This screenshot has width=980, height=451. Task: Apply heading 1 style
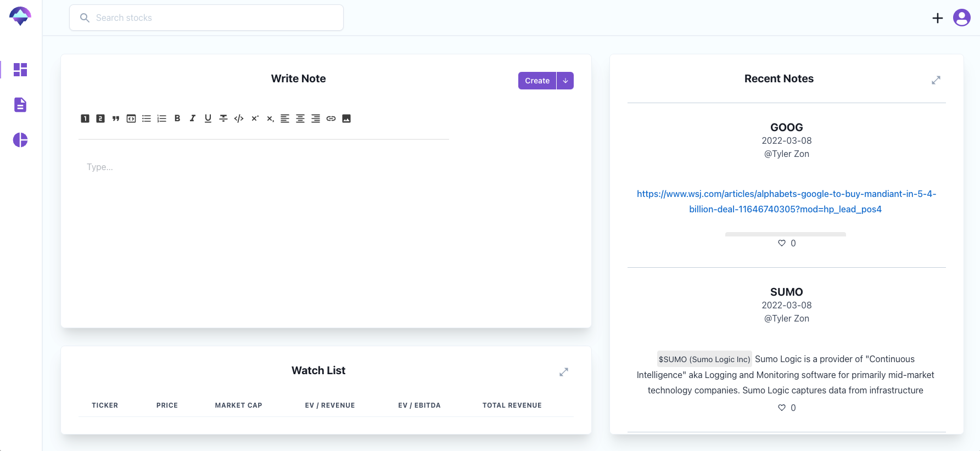pos(85,119)
